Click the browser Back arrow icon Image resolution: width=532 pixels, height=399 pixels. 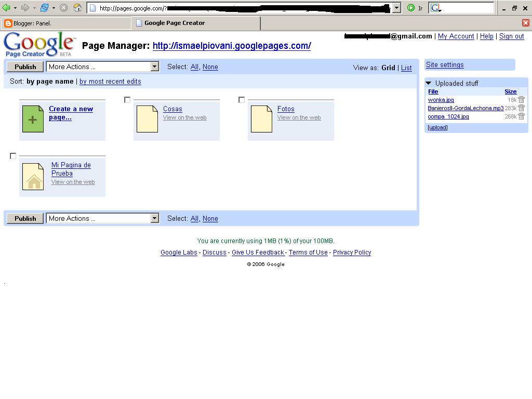6,7
